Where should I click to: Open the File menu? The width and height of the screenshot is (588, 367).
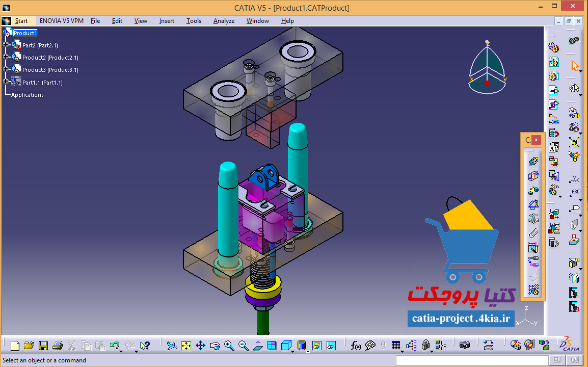click(x=95, y=20)
